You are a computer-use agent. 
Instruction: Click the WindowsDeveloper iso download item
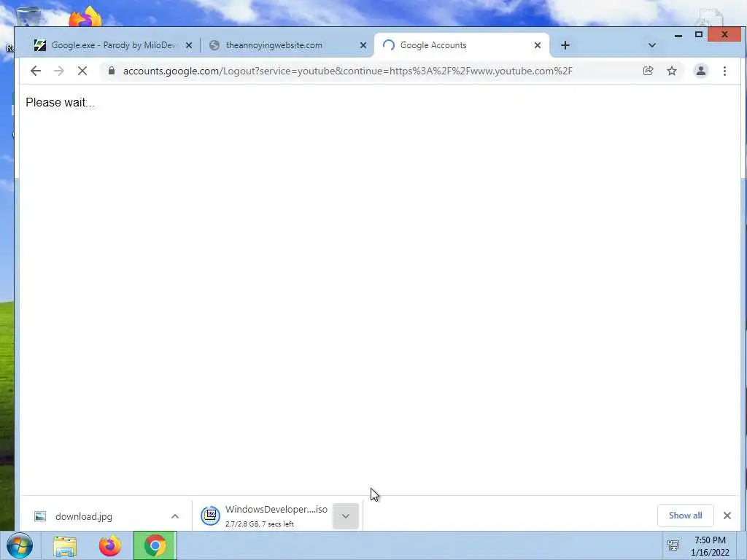point(276,516)
